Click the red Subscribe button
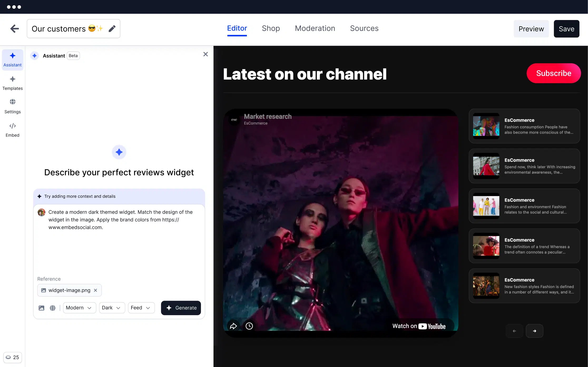The height and width of the screenshot is (367, 588). coord(553,73)
